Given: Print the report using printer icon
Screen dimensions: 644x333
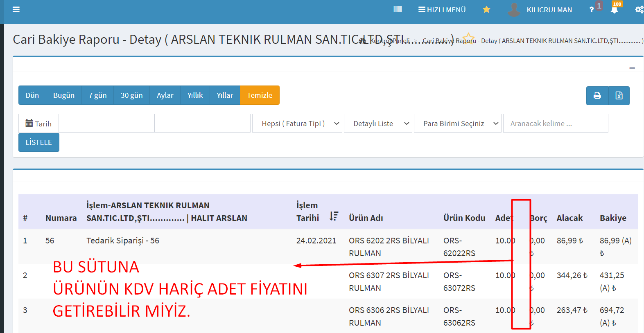Looking at the screenshot, I should coord(597,96).
